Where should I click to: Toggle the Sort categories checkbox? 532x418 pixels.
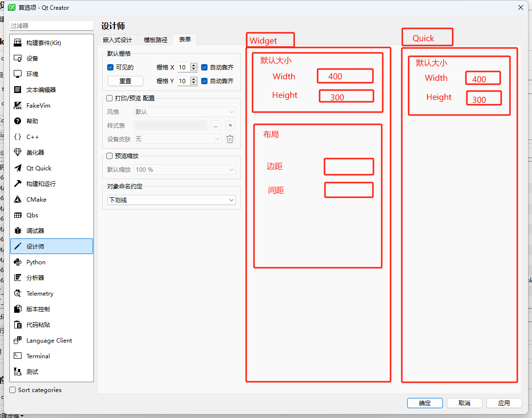click(x=13, y=390)
